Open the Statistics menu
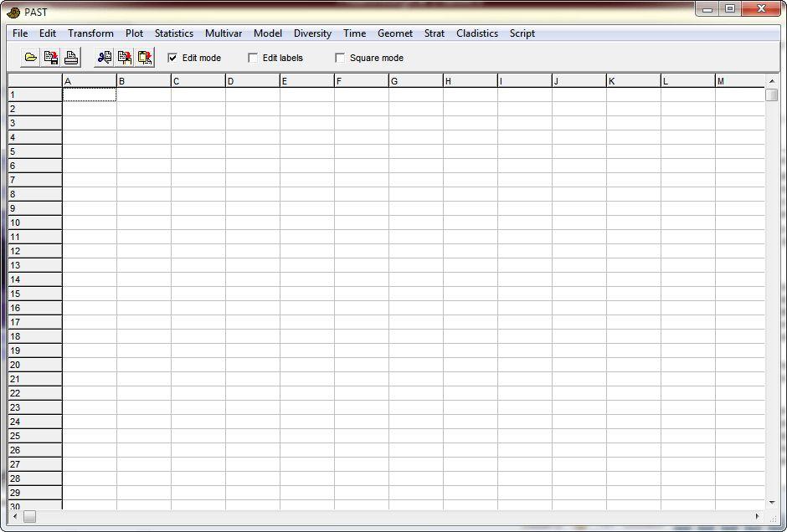This screenshot has height=532, width=787. (174, 33)
